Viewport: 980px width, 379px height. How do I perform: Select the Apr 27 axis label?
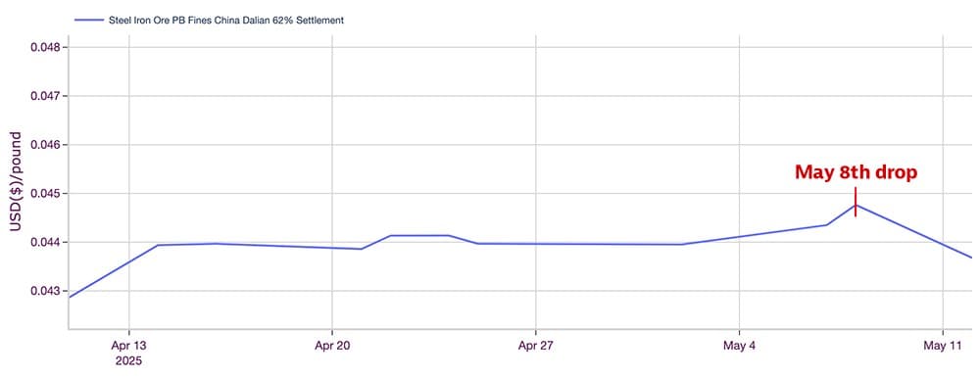(536, 347)
